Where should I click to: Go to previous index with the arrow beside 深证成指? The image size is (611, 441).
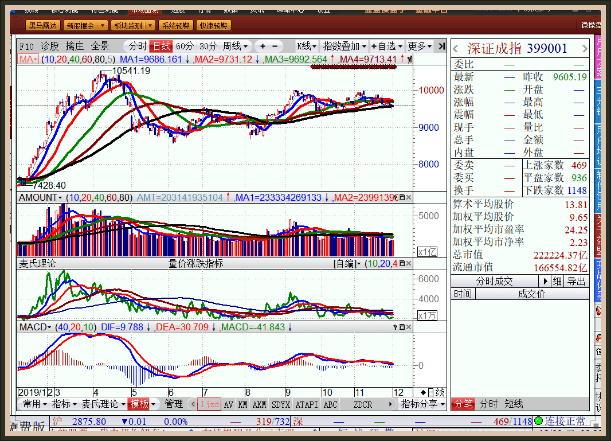pos(456,49)
